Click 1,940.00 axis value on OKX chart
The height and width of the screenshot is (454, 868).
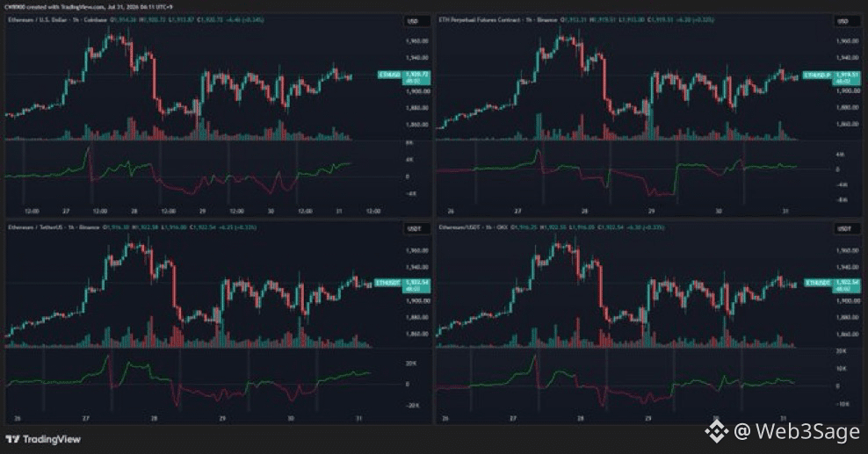coord(848,267)
